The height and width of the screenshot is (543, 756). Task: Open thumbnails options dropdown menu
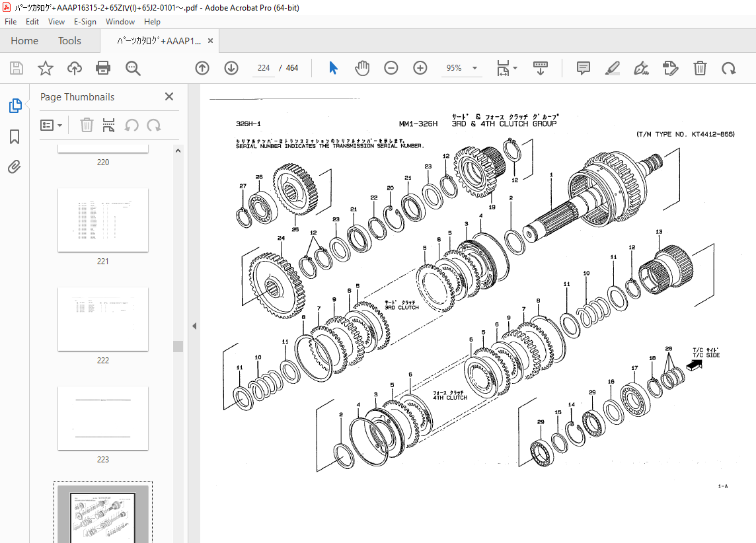tap(51, 126)
